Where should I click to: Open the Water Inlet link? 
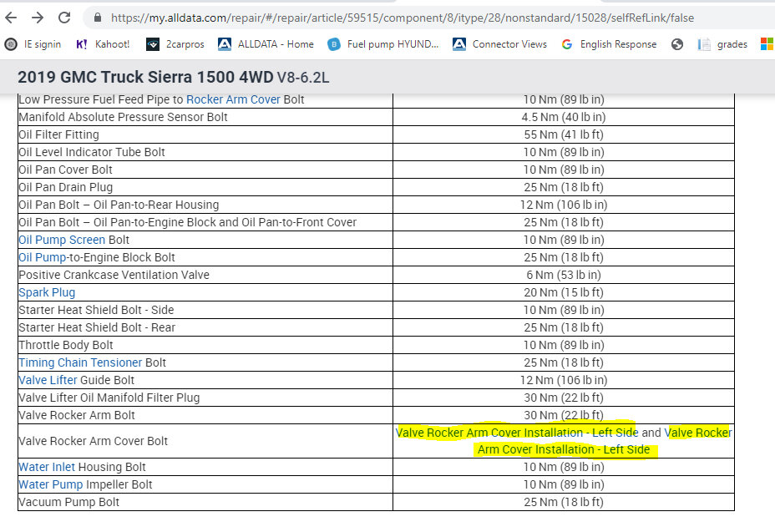(x=47, y=467)
